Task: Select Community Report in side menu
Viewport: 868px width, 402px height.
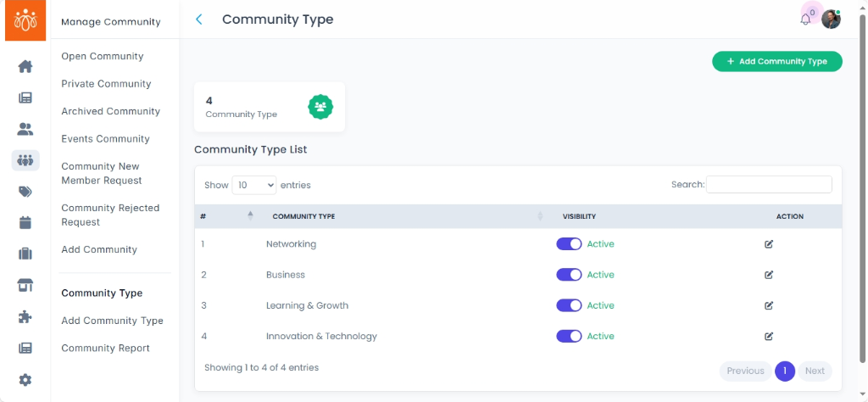Action: (105, 348)
